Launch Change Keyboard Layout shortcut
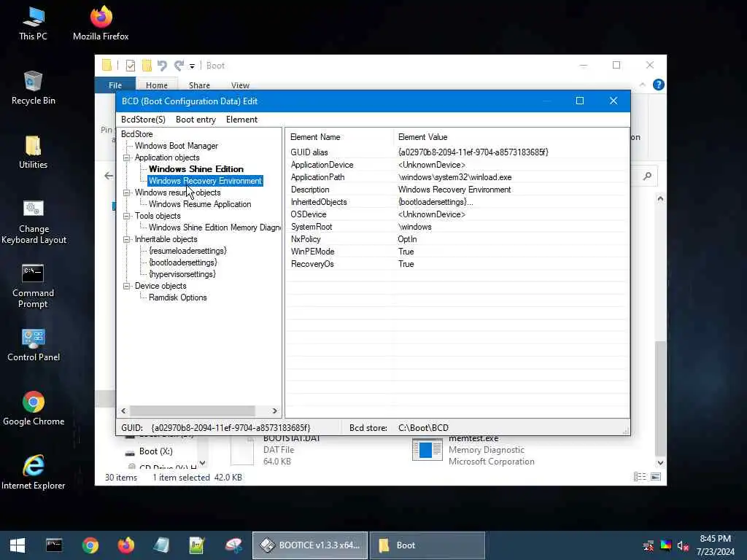Image resolution: width=747 pixels, height=560 pixels. [x=34, y=222]
